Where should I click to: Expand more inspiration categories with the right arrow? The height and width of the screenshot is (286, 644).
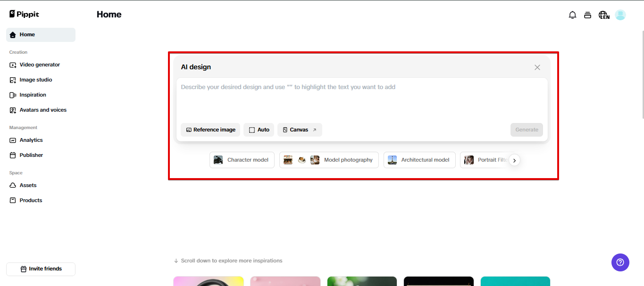click(x=514, y=160)
